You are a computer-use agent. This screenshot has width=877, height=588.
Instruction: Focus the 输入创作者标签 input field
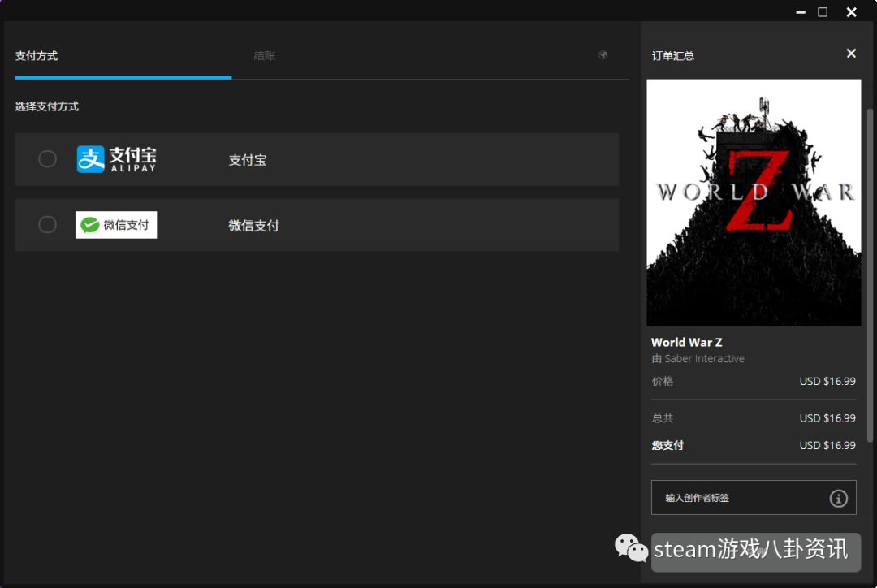click(x=754, y=497)
